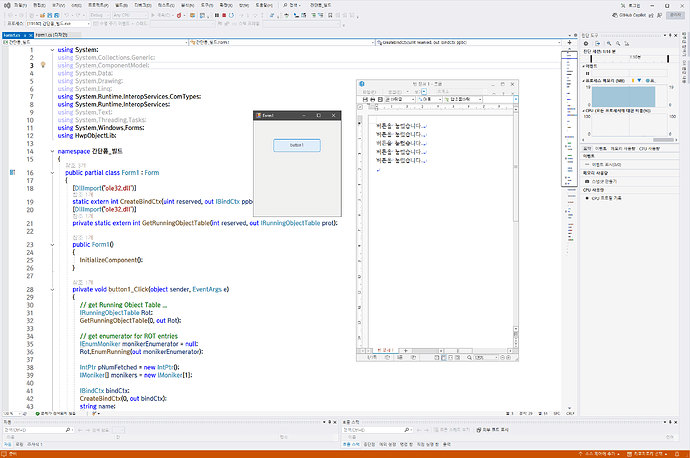Open the process selector dropdown

click(x=58, y=23)
